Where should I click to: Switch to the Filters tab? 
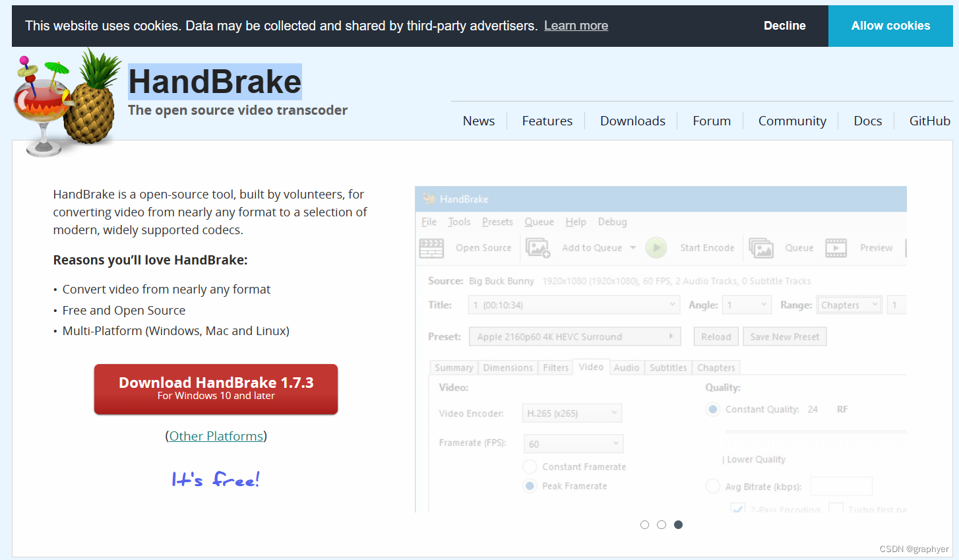pos(555,367)
